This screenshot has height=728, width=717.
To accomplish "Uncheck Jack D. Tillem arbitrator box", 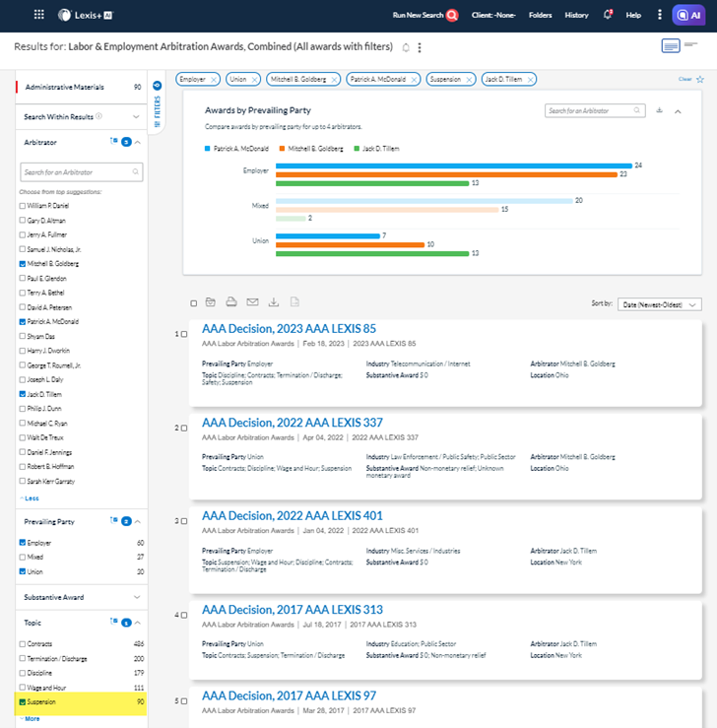I will click(x=23, y=394).
